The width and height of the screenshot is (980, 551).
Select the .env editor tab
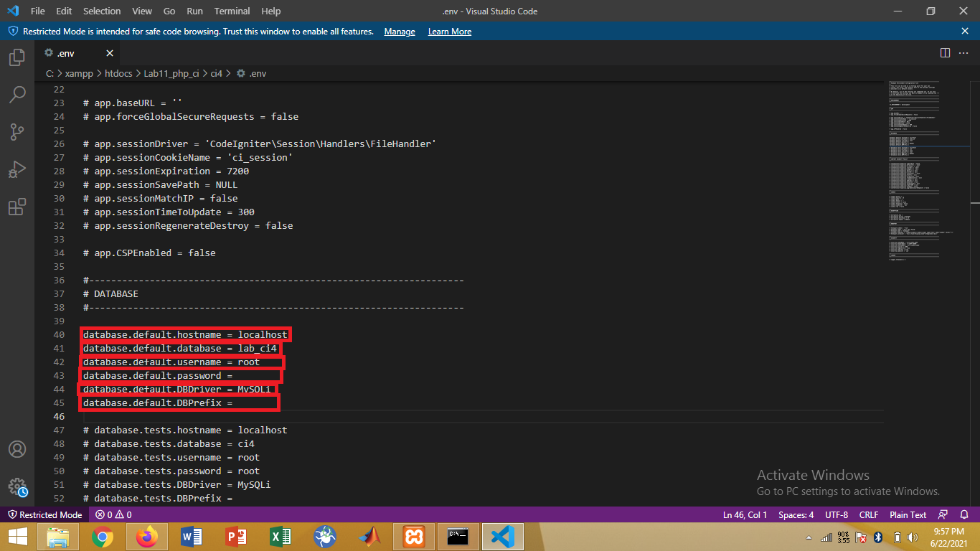[65, 52]
